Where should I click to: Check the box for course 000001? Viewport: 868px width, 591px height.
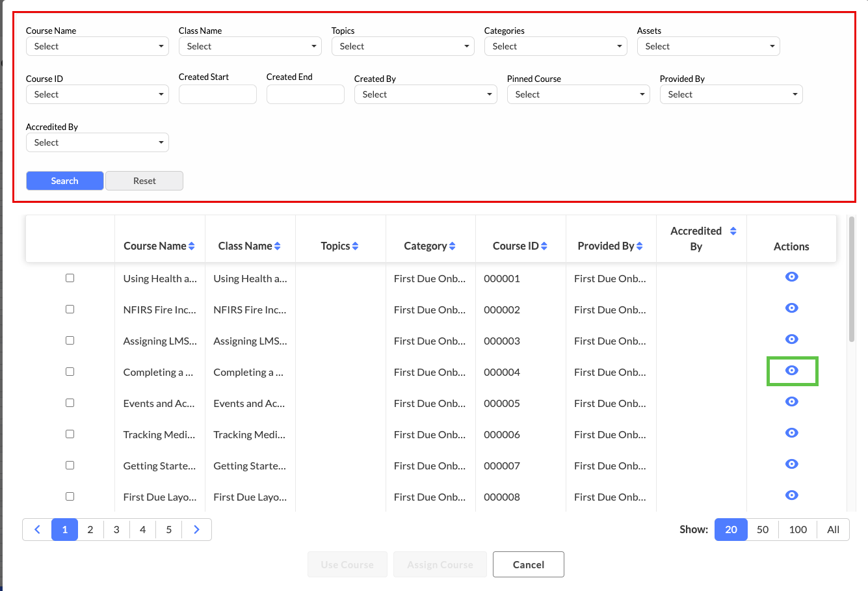coord(70,278)
